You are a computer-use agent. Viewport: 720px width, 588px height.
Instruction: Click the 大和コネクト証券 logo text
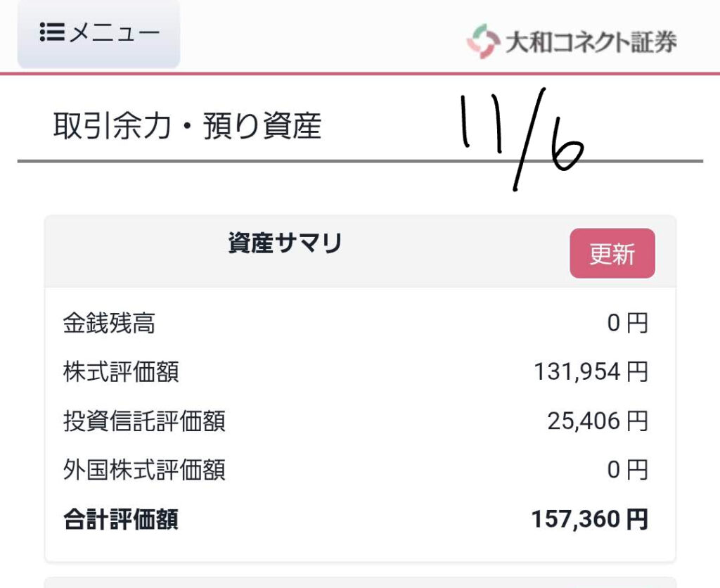pyautogui.click(x=591, y=42)
